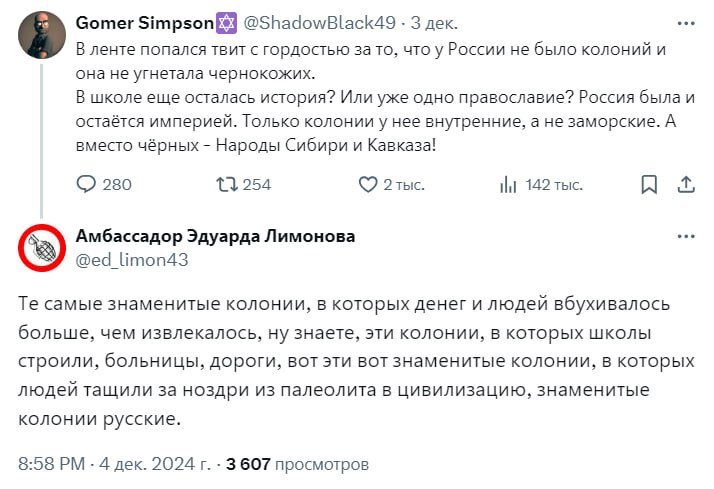
Task: Like the Gomer Simpson tweet
Action: click(x=367, y=184)
